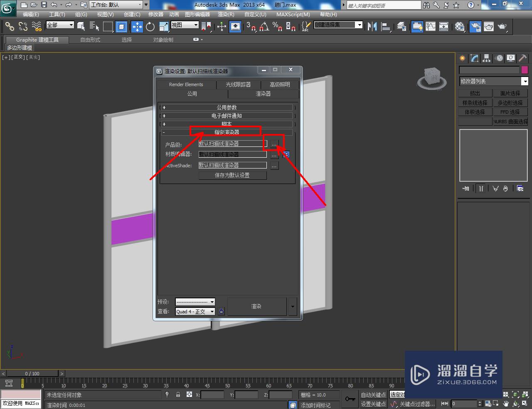Screen dimensions: 532x409
Task: Open the Motion command panel tab
Action: click(499, 58)
